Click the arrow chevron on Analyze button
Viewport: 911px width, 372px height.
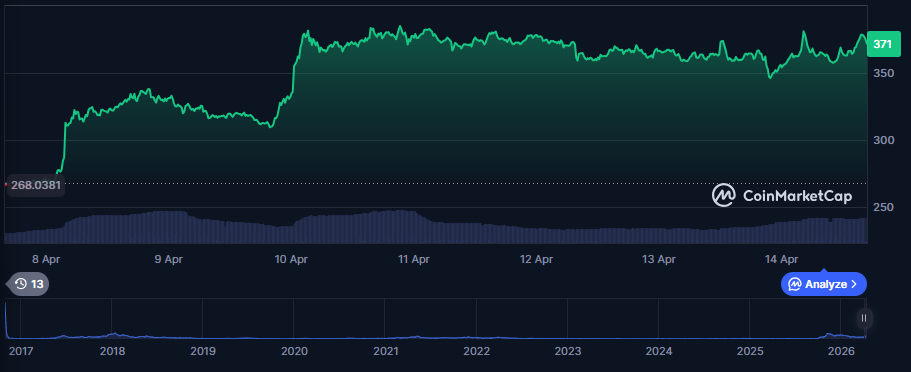click(x=854, y=284)
